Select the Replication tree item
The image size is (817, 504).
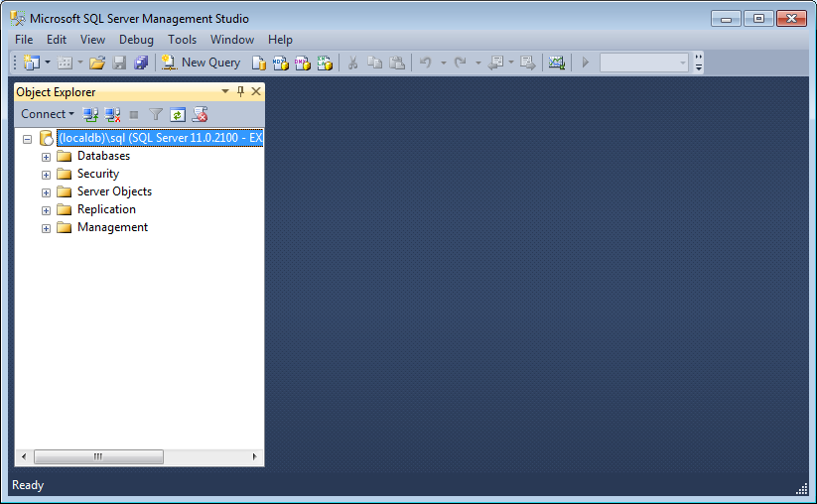coord(106,209)
